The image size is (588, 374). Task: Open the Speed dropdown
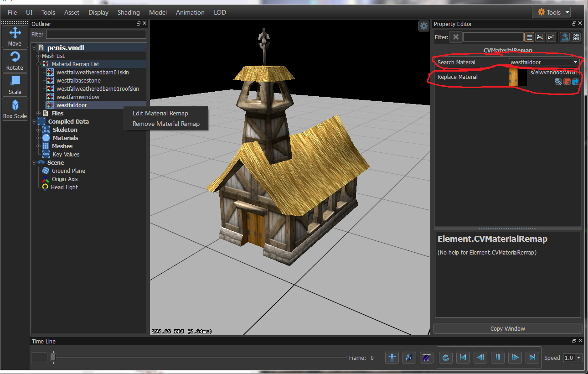(x=573, y=358)
